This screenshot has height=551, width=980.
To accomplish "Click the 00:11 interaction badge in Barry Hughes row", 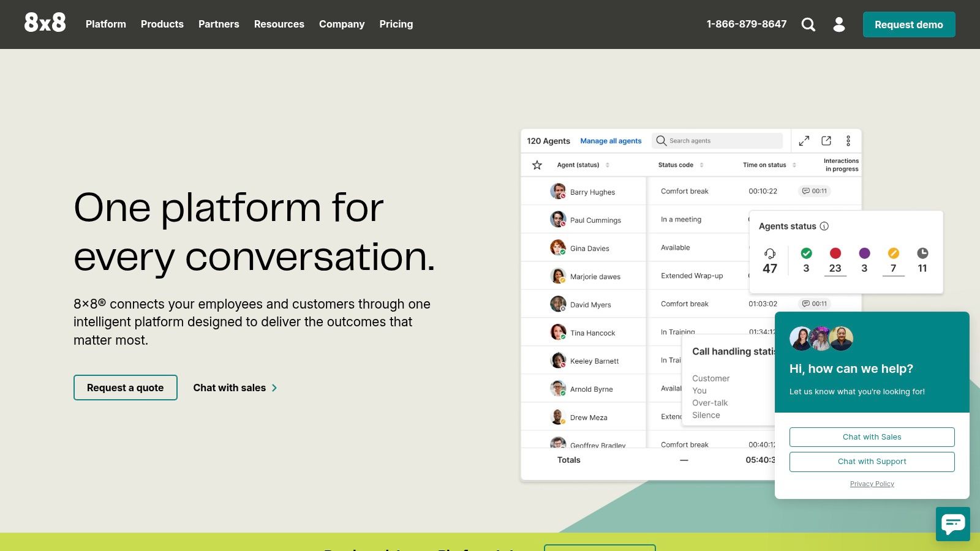I will [815, 191].
